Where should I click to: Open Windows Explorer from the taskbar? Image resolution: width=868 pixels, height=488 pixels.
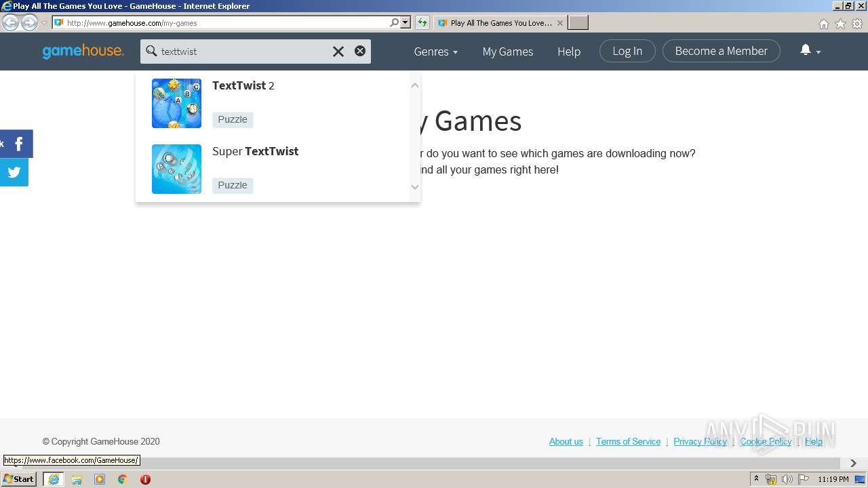[x=77, y=479]
